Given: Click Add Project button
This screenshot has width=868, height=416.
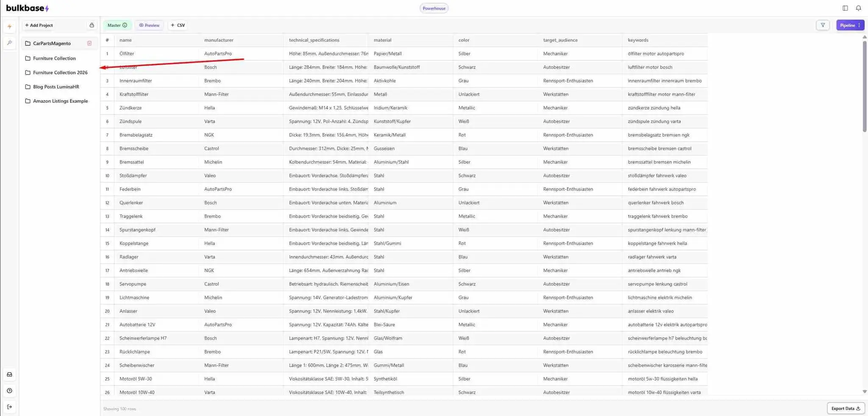Looking at the screenshot, I should click(x=39, y=25).
